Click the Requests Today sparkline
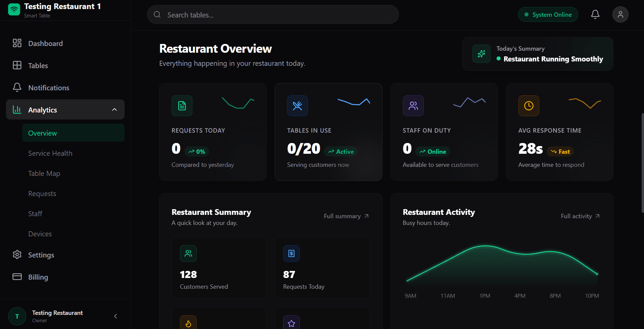Image resolution: width=644 pixels, height=329 pixels. tap(238, 103)
